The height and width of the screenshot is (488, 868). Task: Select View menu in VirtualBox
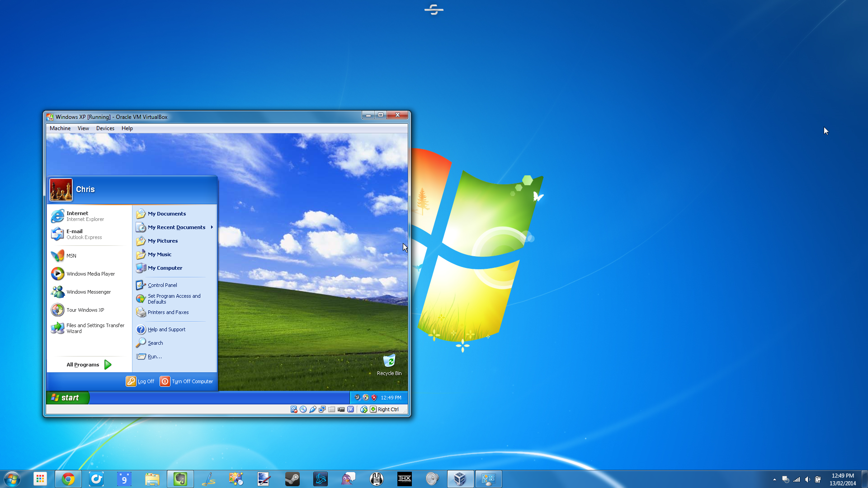(84, 128)
